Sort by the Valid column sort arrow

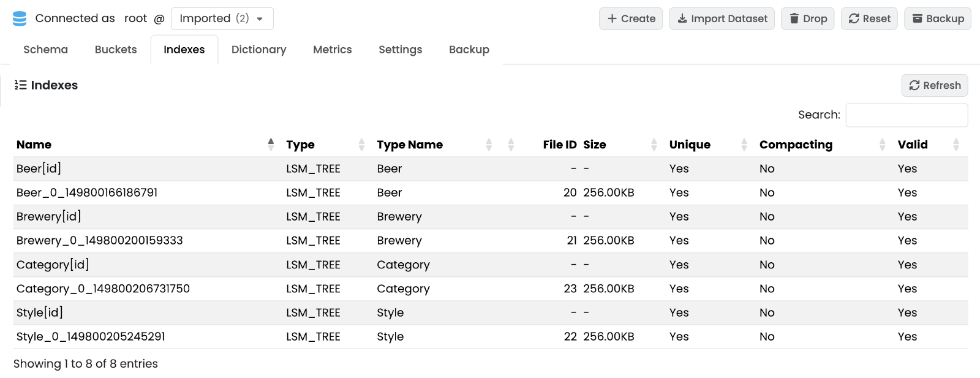[x=956, y=145]
